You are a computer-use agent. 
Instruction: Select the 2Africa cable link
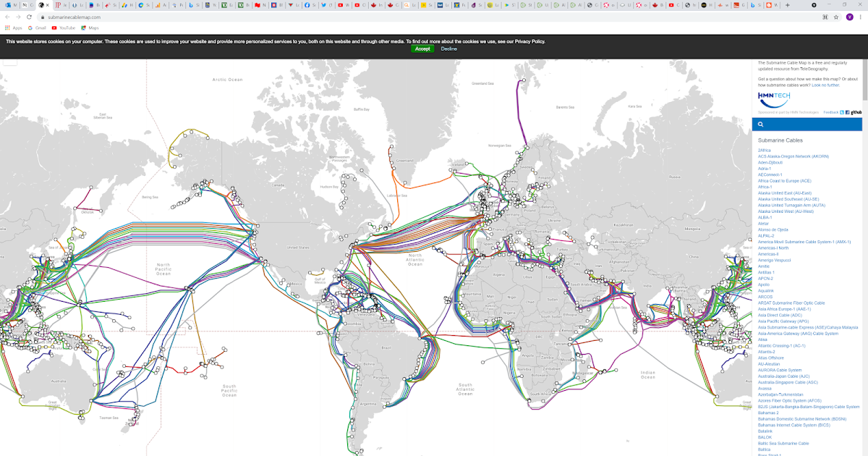(x=764, y=150)
